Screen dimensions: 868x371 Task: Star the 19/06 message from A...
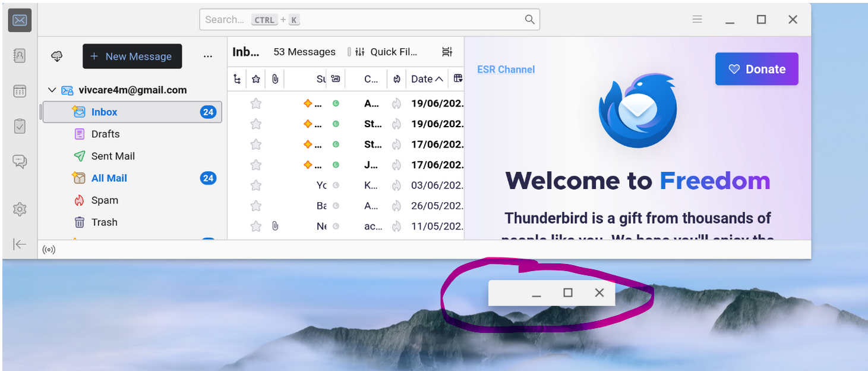256,103
